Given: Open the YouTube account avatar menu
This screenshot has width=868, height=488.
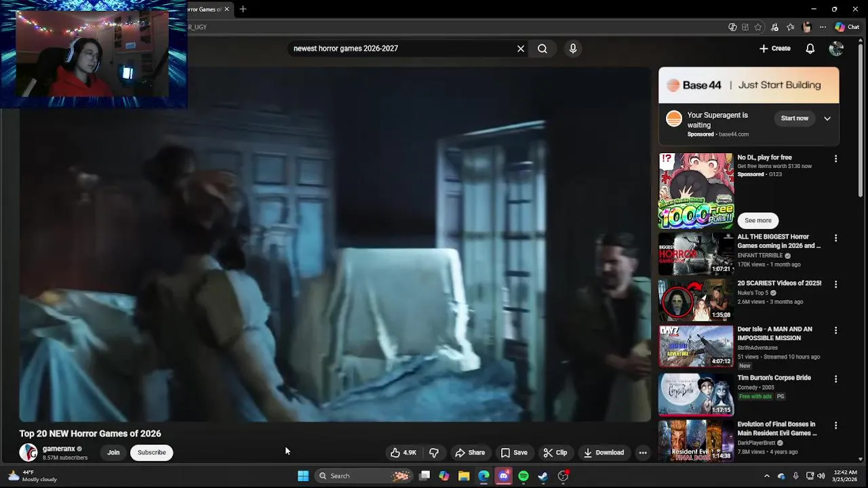Looking at the screenshot, I should click(x=836, y=49).
